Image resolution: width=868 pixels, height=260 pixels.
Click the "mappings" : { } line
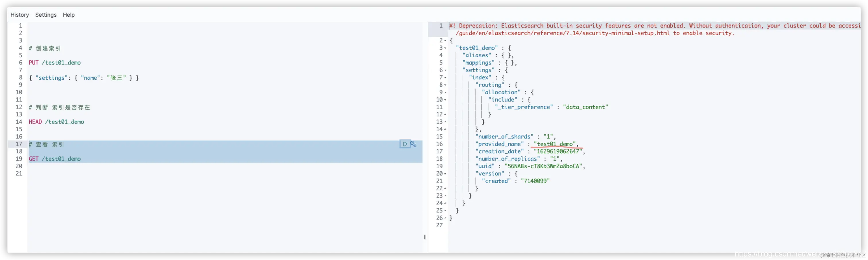click(490, 62)
